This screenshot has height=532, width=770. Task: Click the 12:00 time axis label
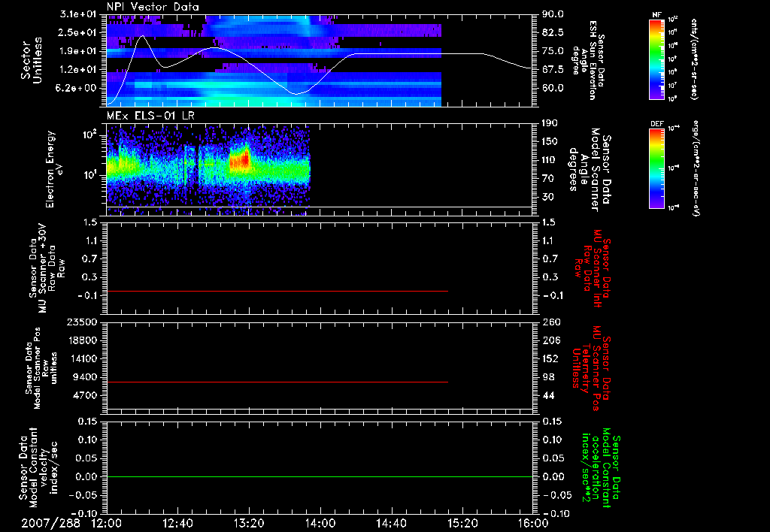107,523
